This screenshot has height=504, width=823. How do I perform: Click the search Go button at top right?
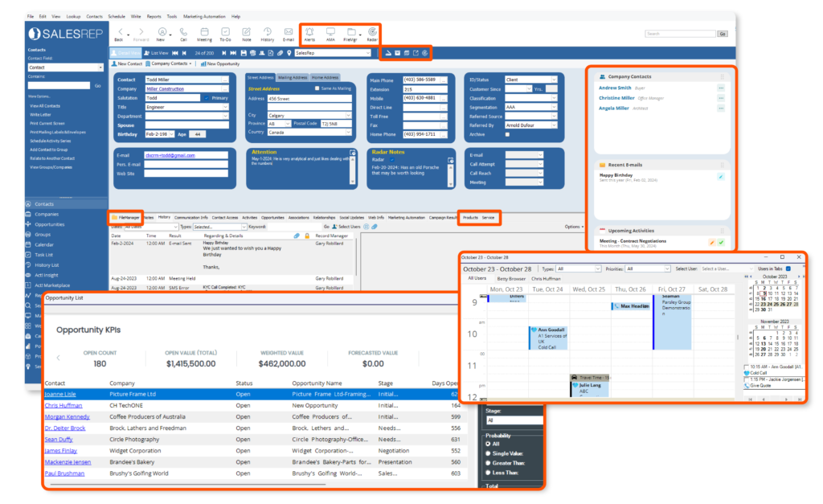[723, 34]
